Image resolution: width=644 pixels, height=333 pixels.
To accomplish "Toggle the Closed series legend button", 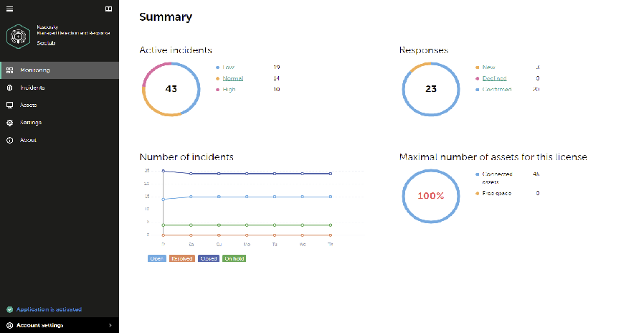I will [x=209, y=258].
